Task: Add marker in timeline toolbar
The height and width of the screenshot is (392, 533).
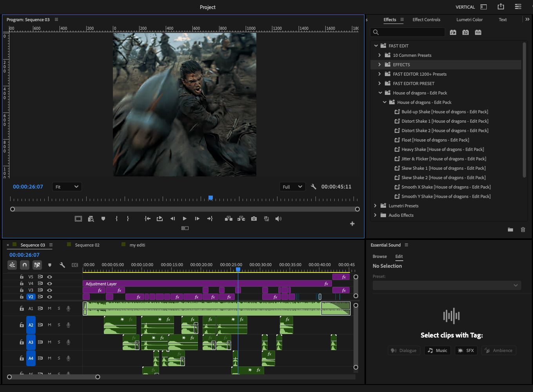Action: (x=50, y=265)
